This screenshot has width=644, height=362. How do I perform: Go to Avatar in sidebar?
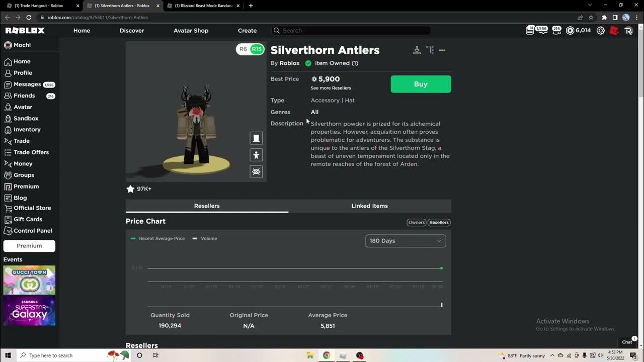18,107
